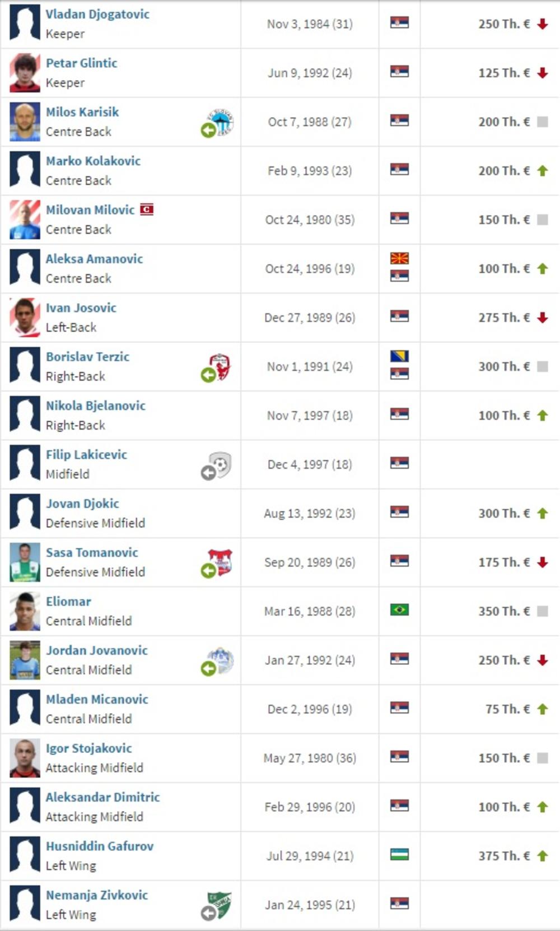
Task: Click the Brazil flag in Eliomar's row
Action: coord(399,609)
